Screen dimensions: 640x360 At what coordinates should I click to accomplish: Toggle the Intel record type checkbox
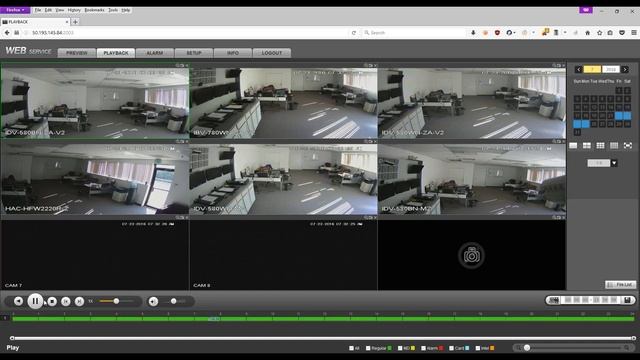point(478,348)
